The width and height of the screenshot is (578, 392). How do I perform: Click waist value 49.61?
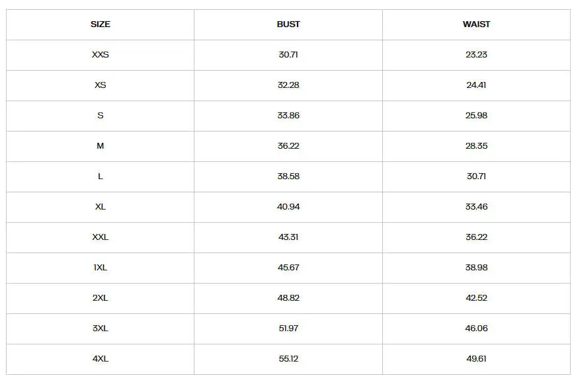tap(476, 359)
